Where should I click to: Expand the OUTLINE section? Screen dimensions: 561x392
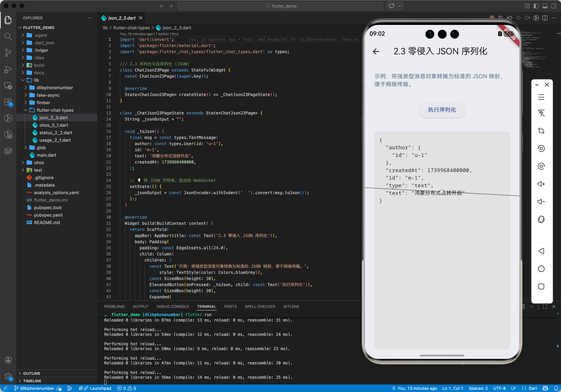coord(32,373)
